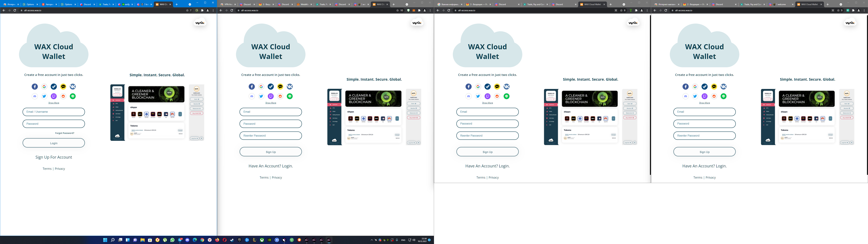Click 'Forgot Password?' link

[x=65, y=133]
